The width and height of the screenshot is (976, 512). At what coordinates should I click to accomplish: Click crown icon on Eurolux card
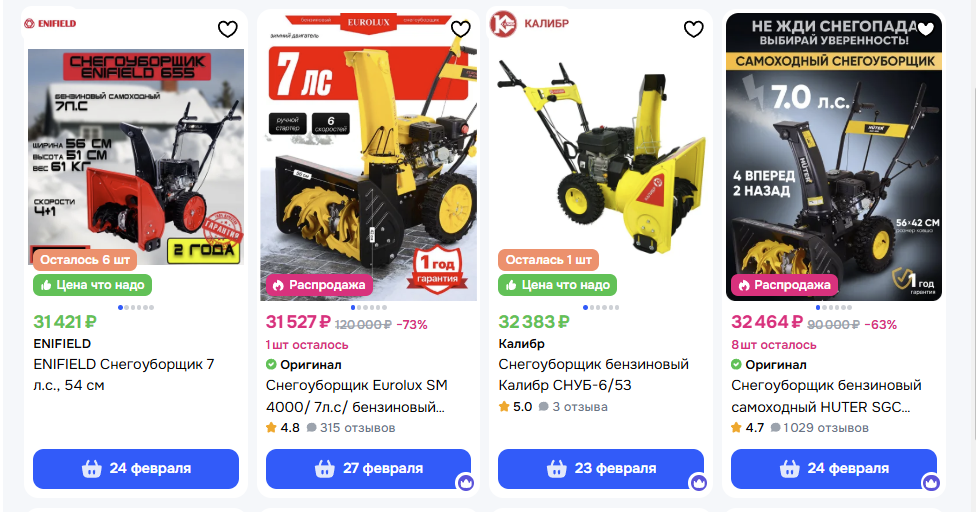pos(466,482)
